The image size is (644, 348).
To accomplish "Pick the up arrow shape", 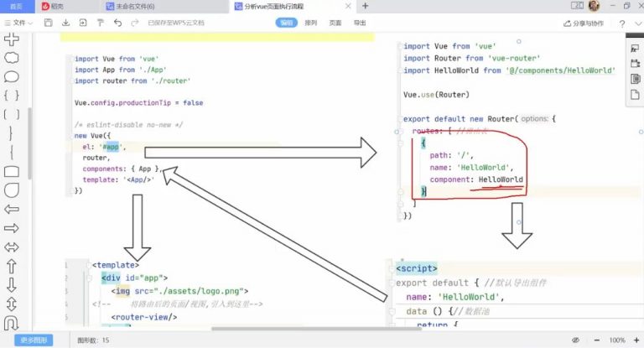I will tap(12, 267).
